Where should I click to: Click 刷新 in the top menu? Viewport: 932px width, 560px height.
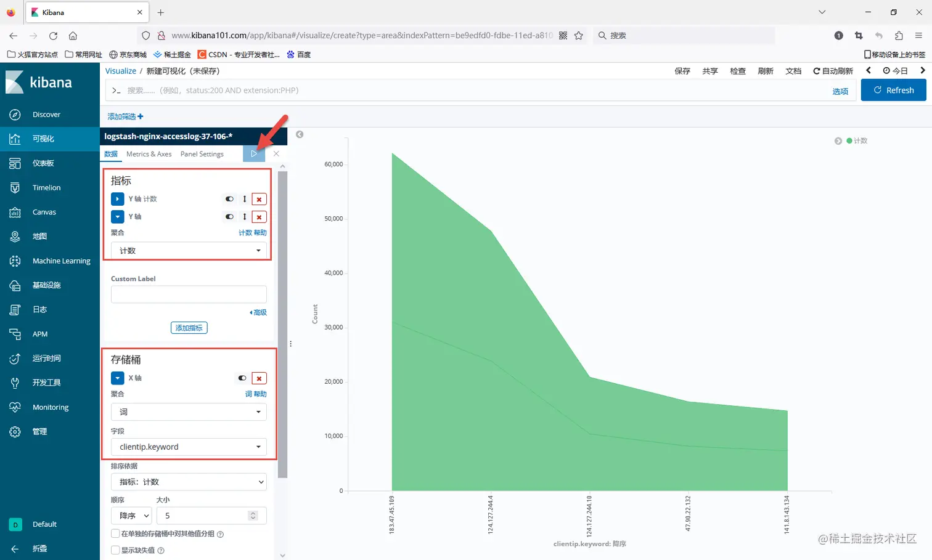[x=766, y=71]
